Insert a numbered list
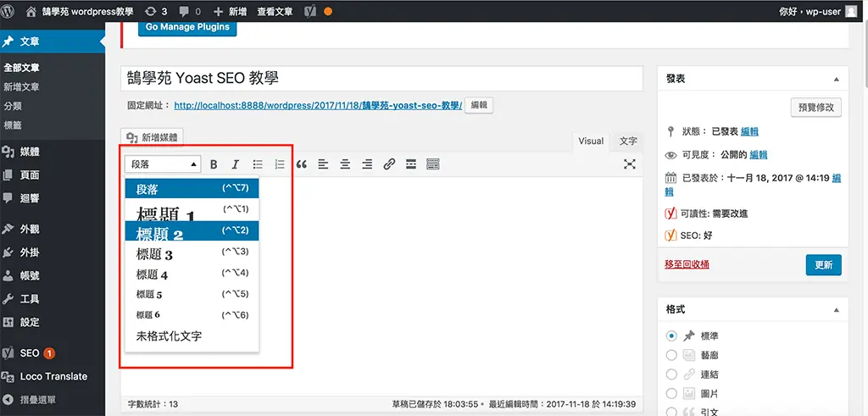868x416 pixels. click(x=280, y=164)
